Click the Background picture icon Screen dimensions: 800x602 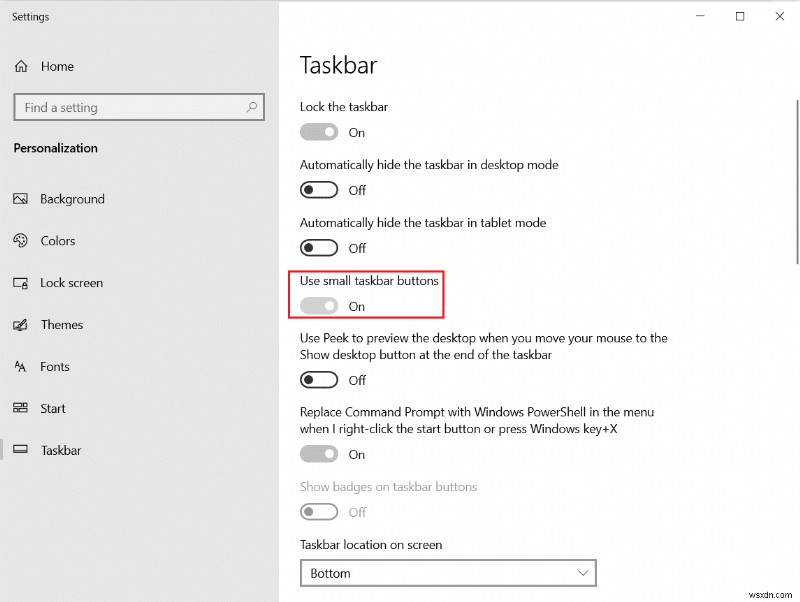point(20,199)
